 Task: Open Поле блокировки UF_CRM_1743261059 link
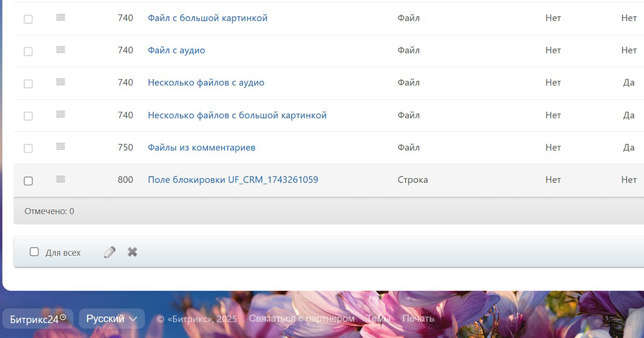(x=233, y=180)
